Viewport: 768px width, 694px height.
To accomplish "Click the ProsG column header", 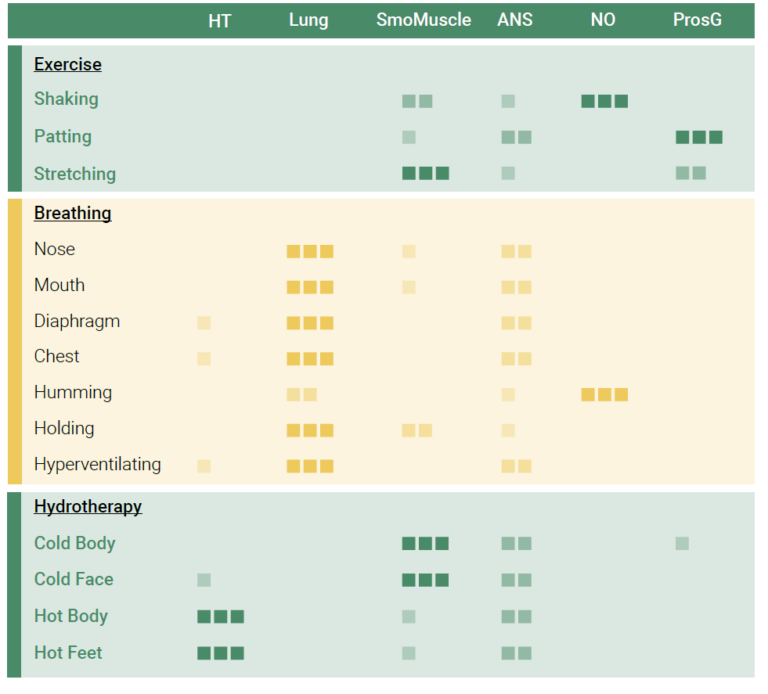I will (x=697, y=20).
